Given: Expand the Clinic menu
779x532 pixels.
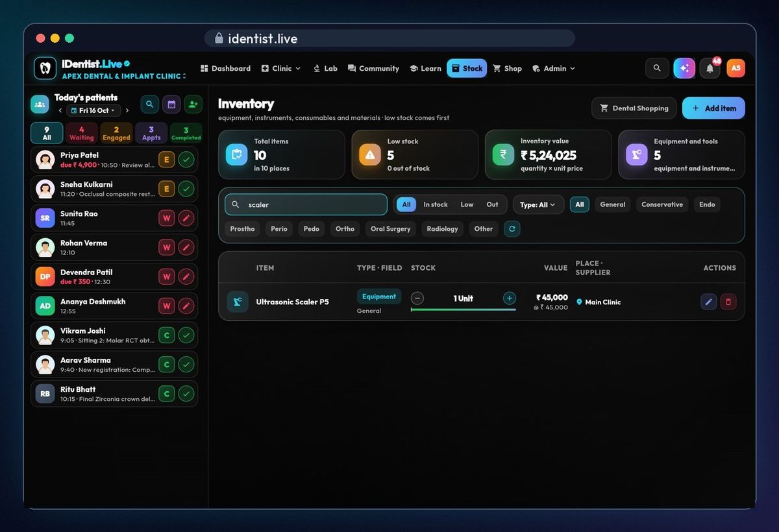Looking at the screenshot, I should [x=281, y=68].
